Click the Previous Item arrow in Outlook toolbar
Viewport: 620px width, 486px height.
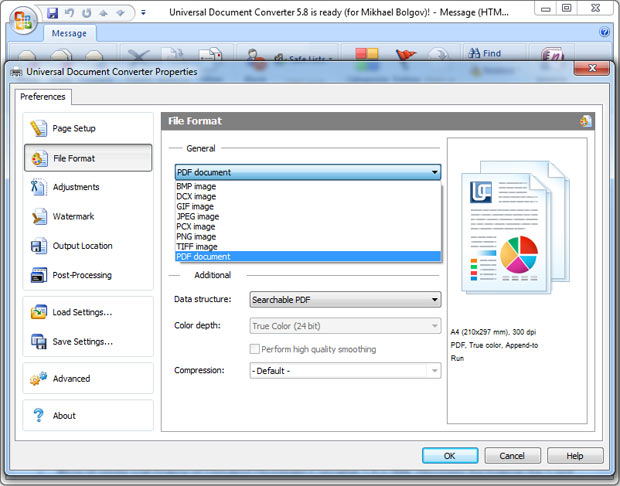(104, 13)
